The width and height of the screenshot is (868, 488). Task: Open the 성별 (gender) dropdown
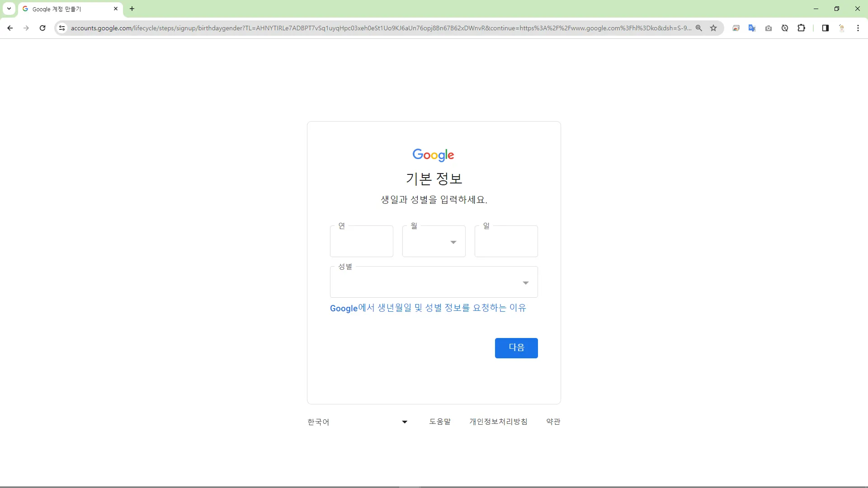pos(434,282)
